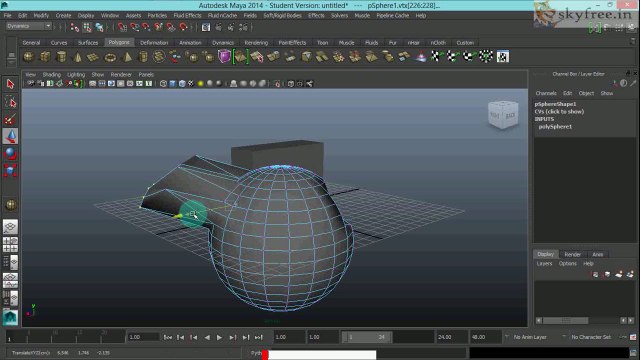The width and height of the screenshot is (640, 360).
Task: Choose the Lasso select tool
Action: tap(10, 102)
